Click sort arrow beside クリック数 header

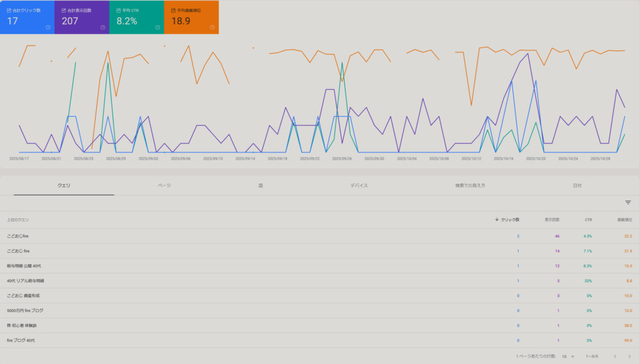[x=497, y=220]
